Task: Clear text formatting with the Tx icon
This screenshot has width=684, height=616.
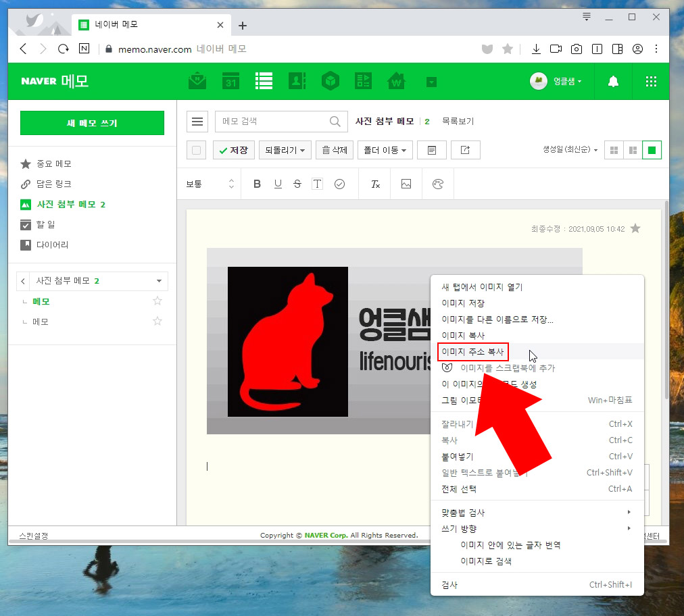Action: 375,184
